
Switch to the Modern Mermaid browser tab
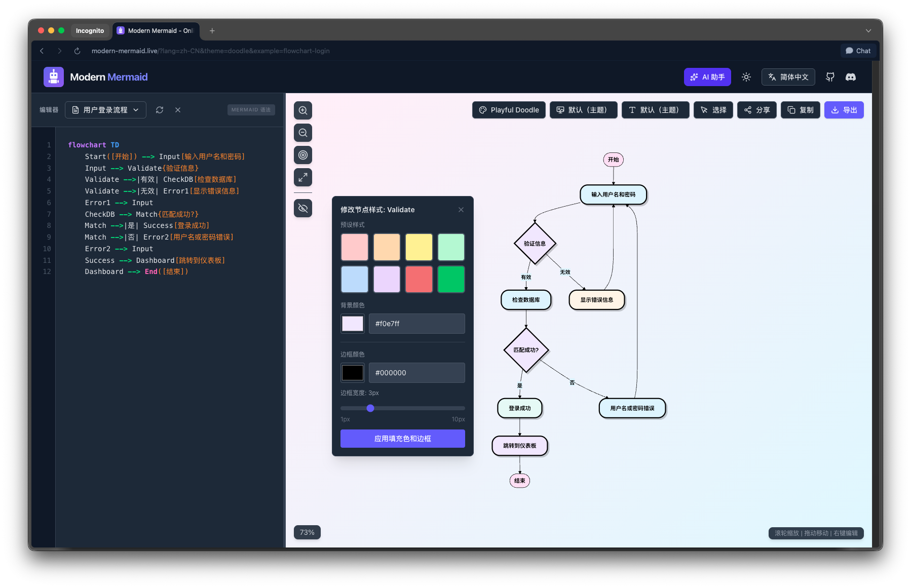tap(156, 31)
